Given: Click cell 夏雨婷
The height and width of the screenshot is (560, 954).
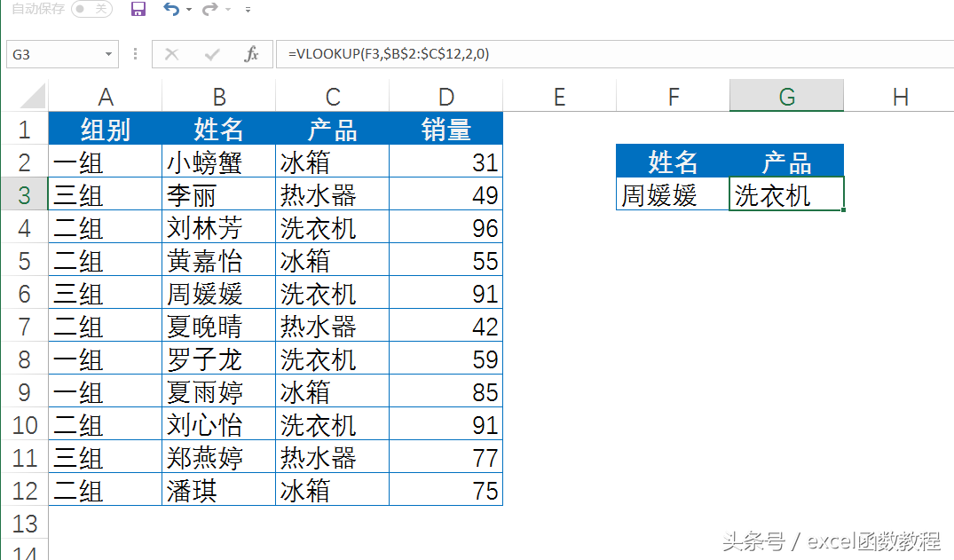Looking at the screenshot, I should point(219,392).
